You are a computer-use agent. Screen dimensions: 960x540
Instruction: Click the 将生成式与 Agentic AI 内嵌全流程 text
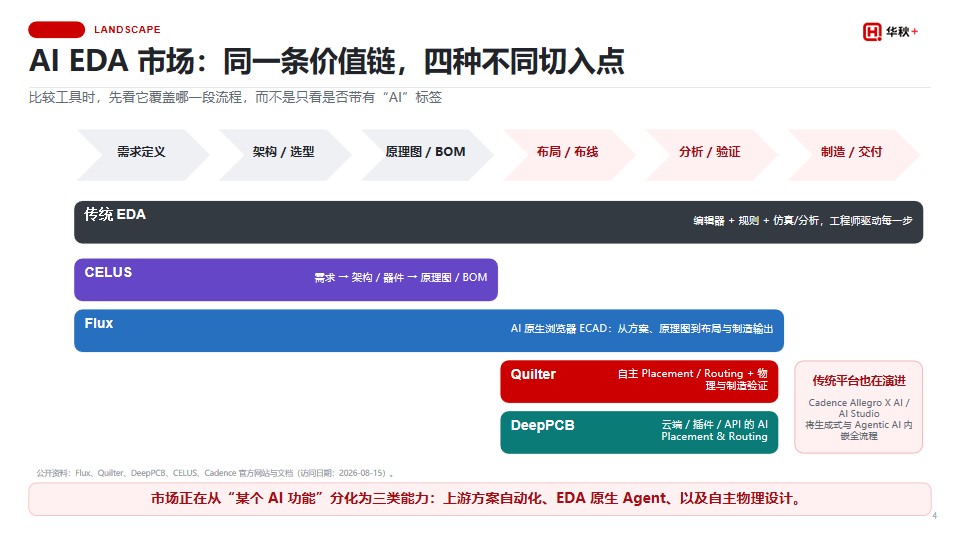(x=859, y=430)
